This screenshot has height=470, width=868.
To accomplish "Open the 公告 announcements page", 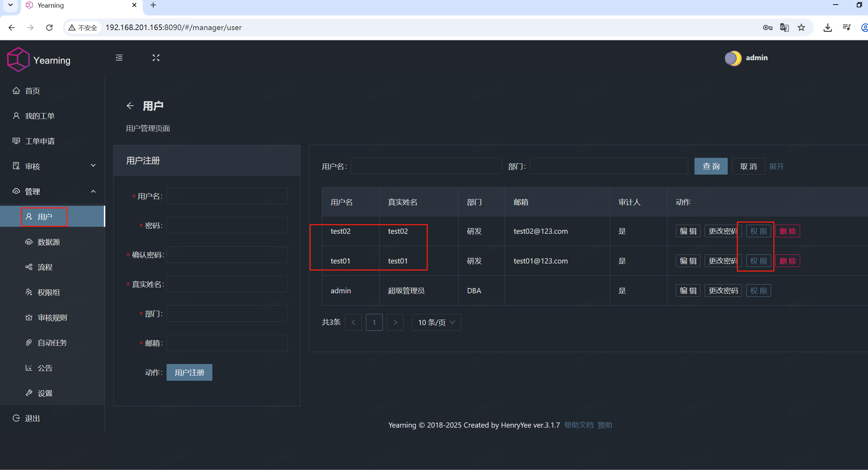I will (45, 368).
